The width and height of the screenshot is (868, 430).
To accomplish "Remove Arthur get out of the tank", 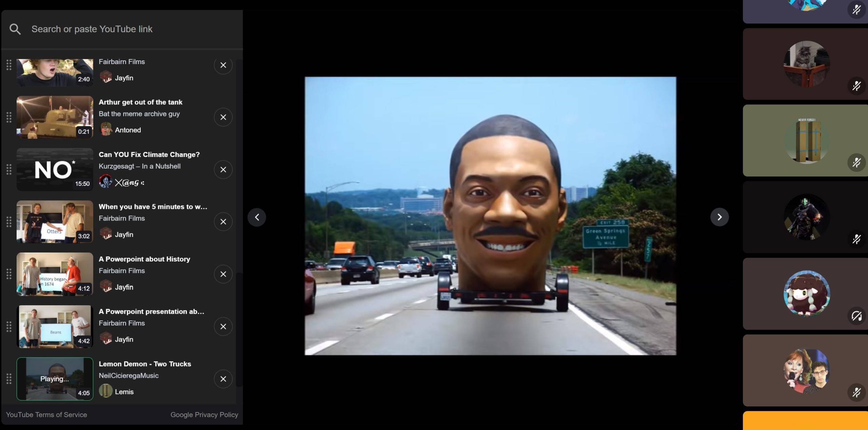I will (223, 117).
